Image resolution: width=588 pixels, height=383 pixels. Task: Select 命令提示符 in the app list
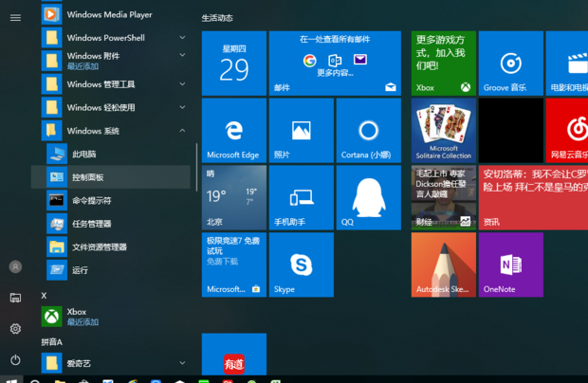(92, 200)
